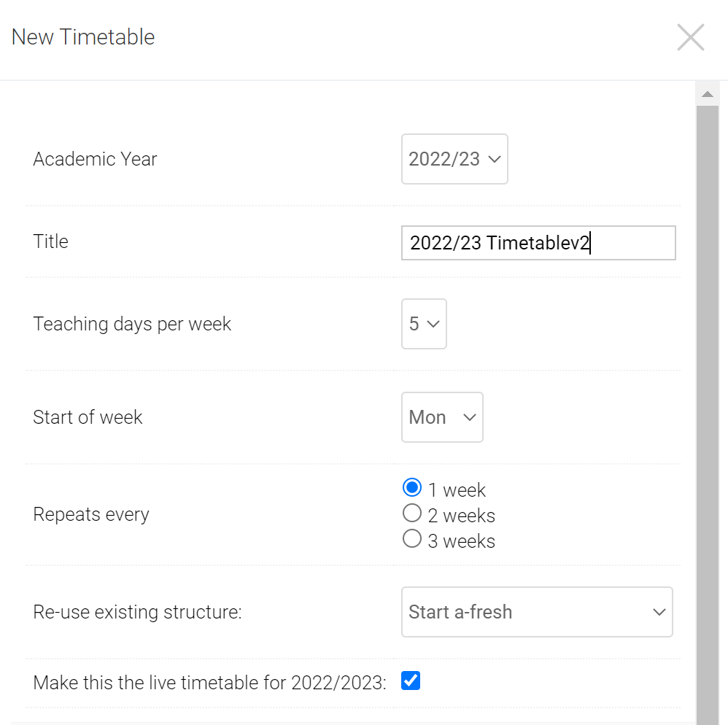Click the arrow next to the number 5
Screen dimensions: 728x725
click(x=434, y=324)
